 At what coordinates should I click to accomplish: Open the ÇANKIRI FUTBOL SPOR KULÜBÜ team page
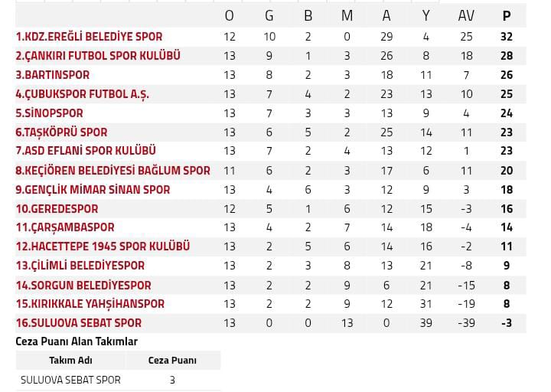coord(98,56)
